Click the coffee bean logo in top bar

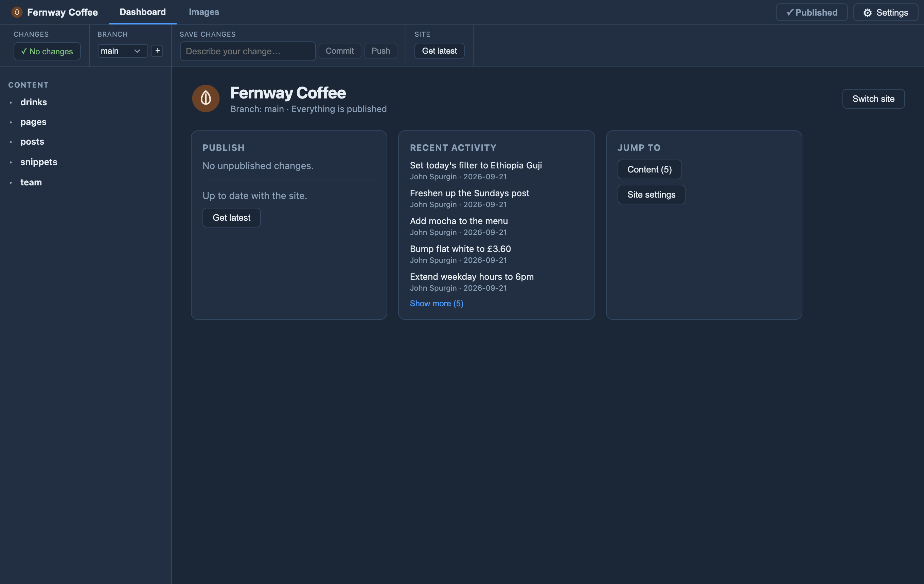point(17,12)
